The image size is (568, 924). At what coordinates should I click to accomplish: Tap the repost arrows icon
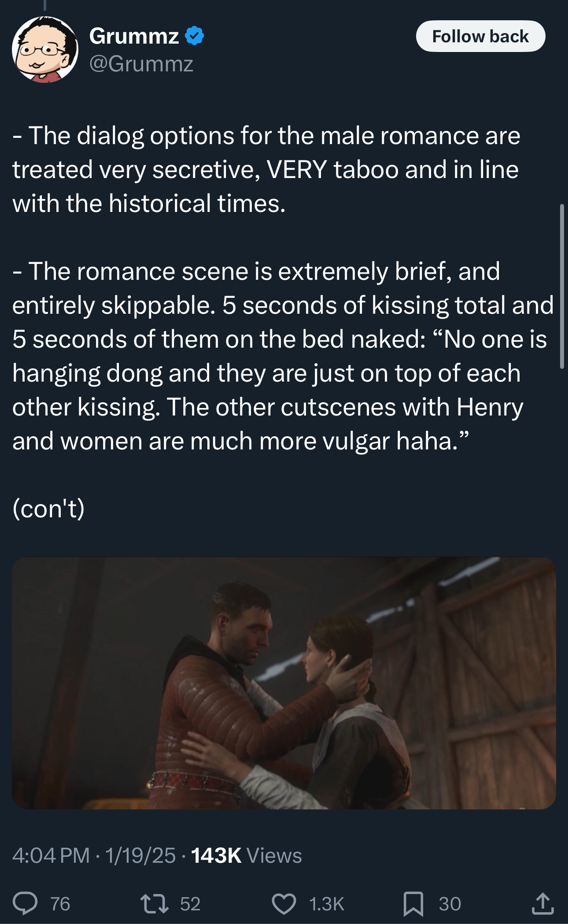154,903
